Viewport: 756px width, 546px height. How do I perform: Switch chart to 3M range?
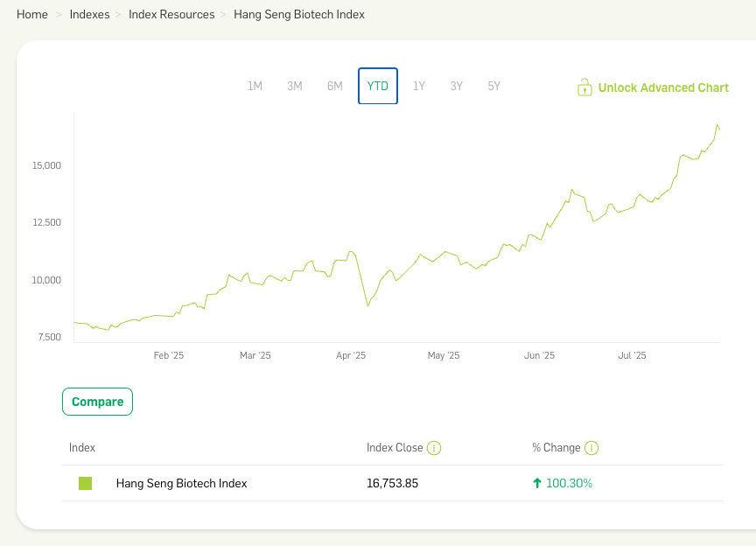tap(295, 86)
